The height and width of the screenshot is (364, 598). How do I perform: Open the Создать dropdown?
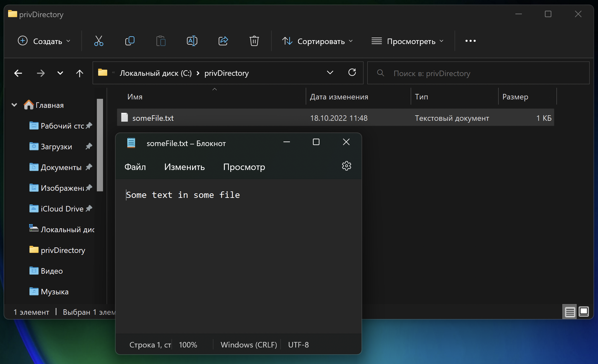44,41
